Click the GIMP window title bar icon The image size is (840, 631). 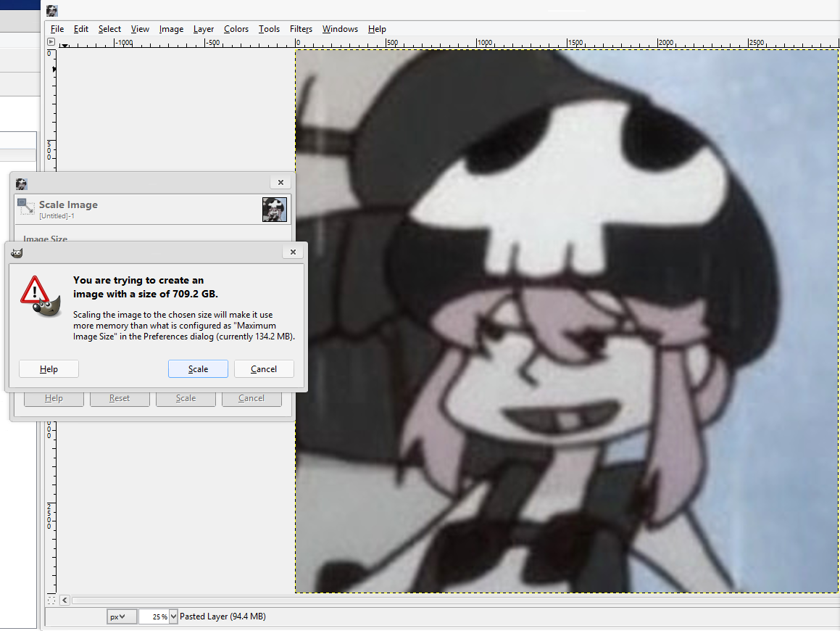point(52,11)
